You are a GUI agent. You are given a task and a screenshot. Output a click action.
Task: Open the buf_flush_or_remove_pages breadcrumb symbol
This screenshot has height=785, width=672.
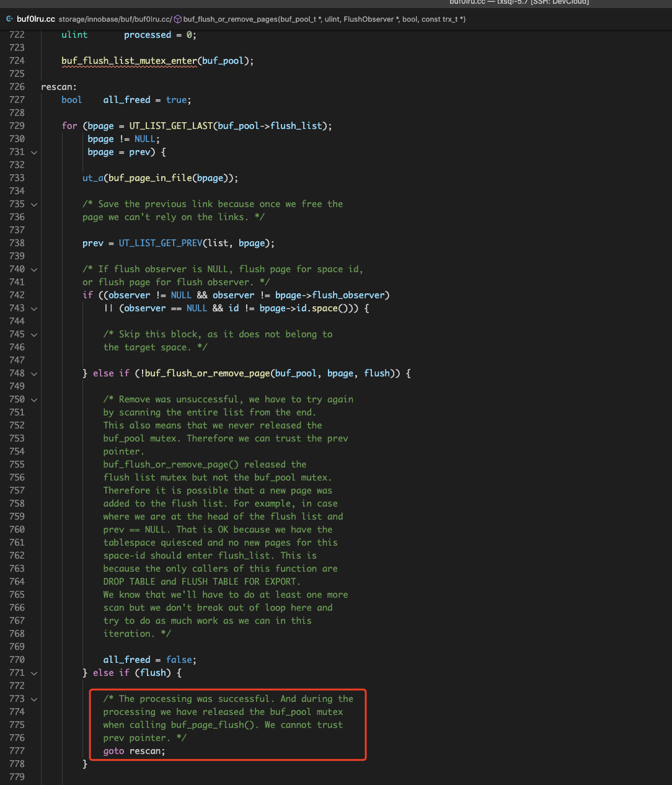pyautogui.click(x=324, y=19)
